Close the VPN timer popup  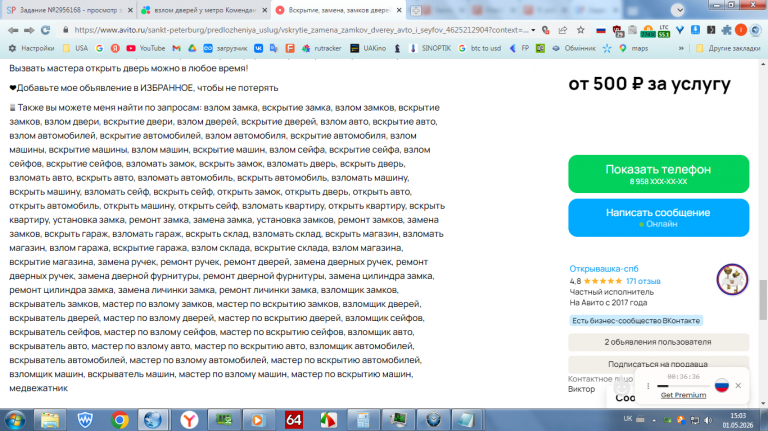coord(738,385)
